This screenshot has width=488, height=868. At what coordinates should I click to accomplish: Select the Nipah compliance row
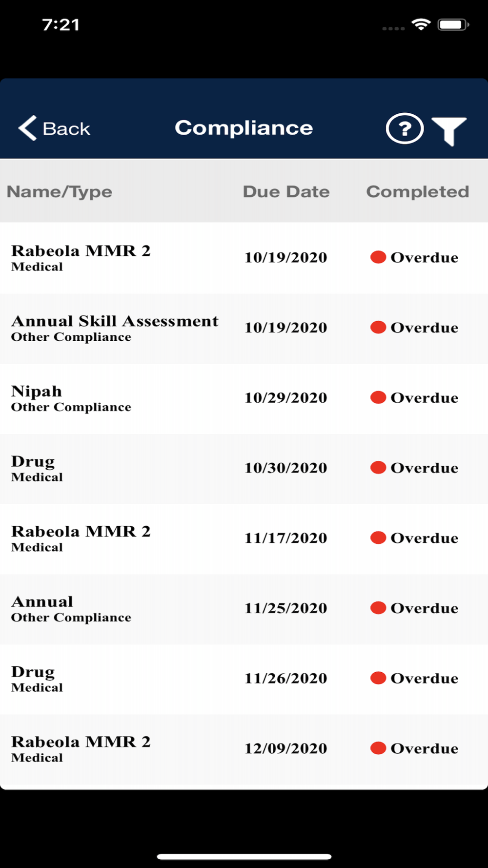coord(244,398)
